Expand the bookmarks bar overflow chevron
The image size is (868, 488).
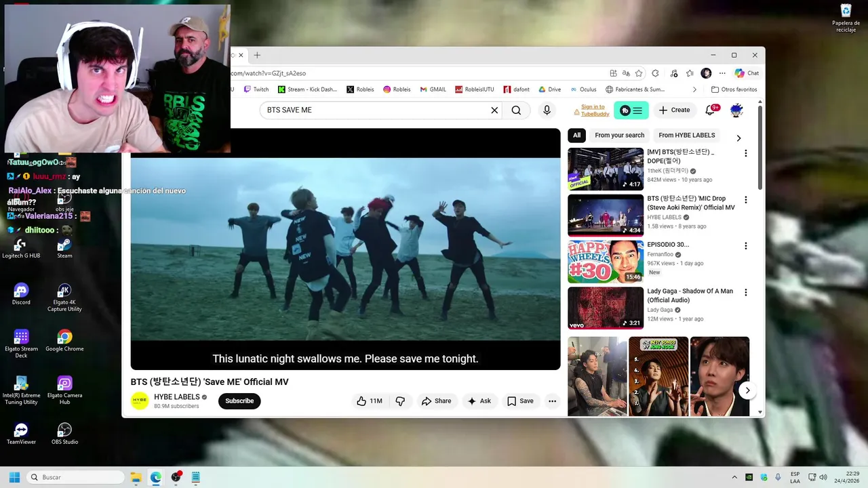[x=694, y=89]
